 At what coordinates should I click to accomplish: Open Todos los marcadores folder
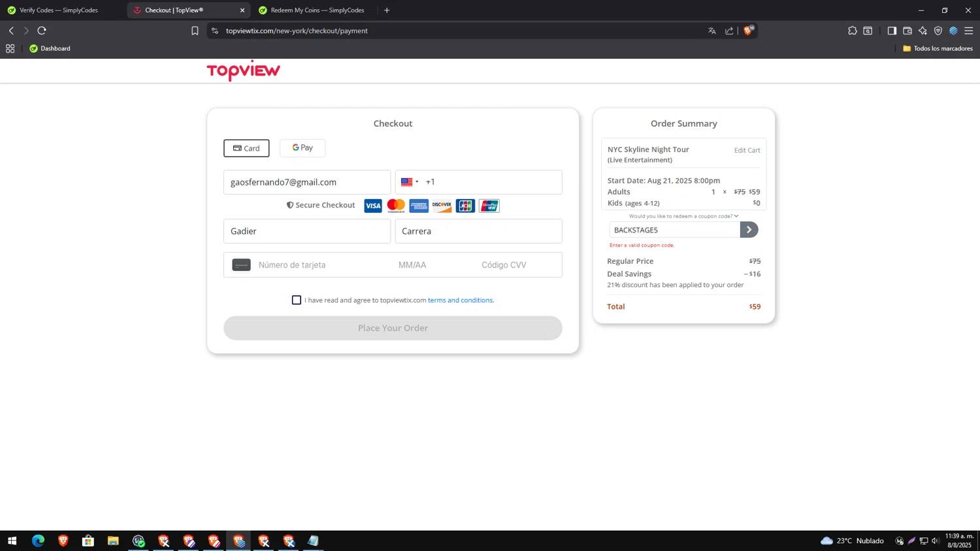point(938,48)
